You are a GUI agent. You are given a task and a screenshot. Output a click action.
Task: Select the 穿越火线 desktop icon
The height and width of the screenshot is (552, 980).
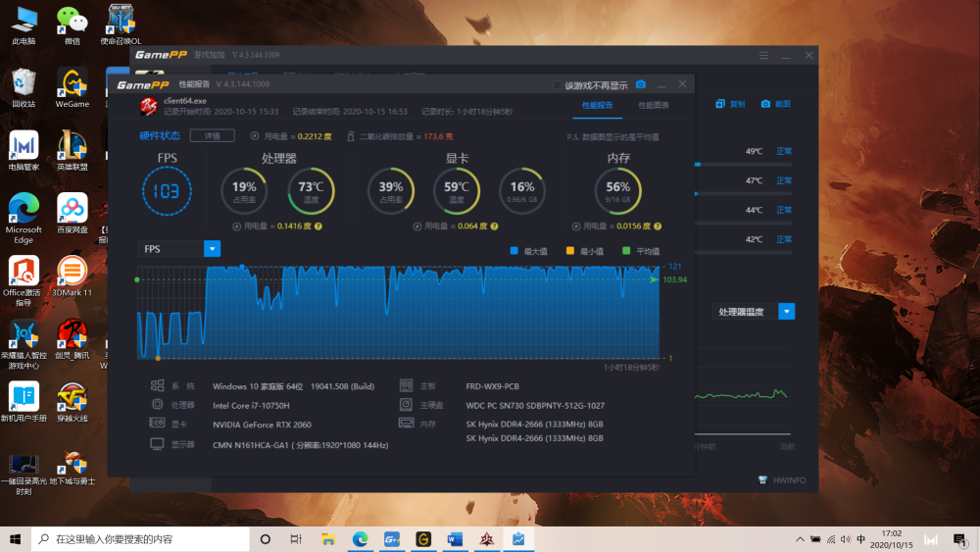(x=72, y=402)
